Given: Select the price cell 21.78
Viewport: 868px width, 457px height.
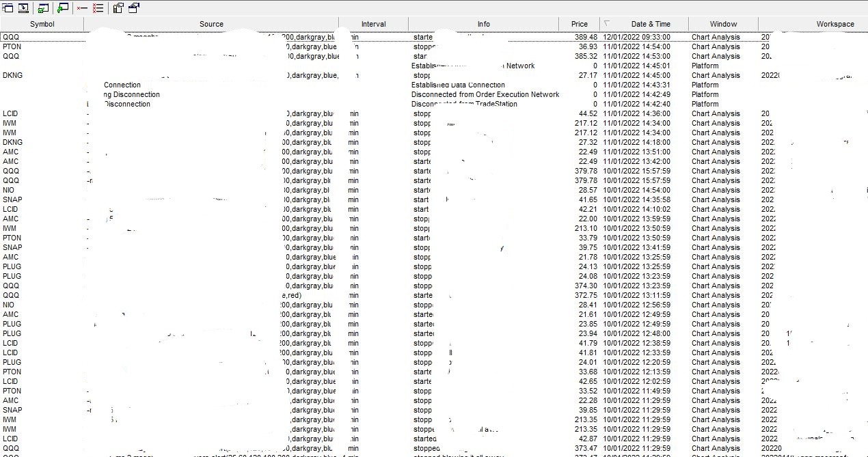Looking at the screenshot, I should click(588, 257).
